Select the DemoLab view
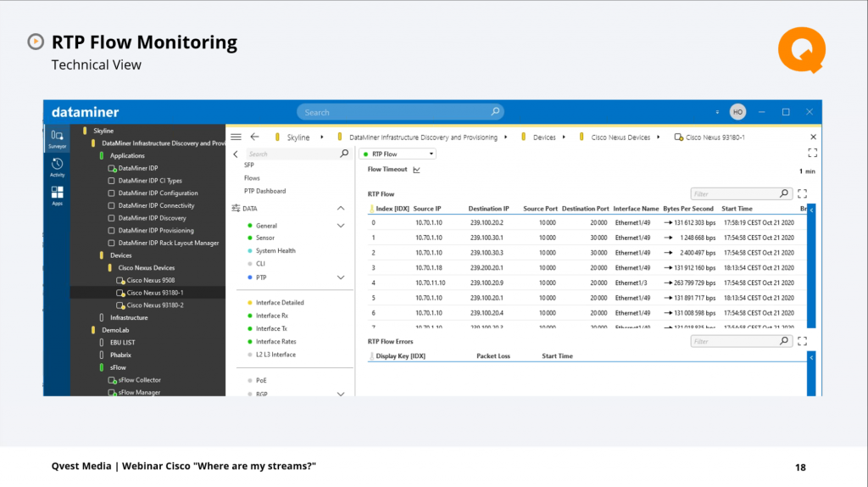Image resolution: width=868 pixels, height=487 pixels. (x=115, y=330)
